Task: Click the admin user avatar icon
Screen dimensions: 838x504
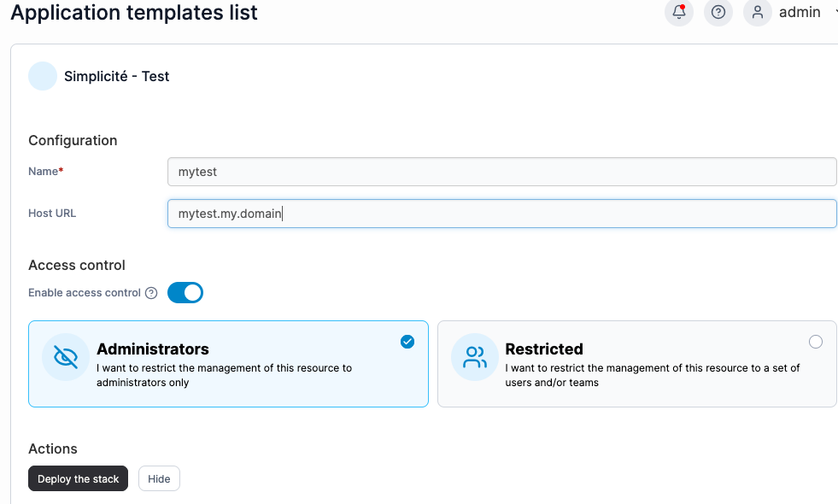Action: [x=758, y=12]
